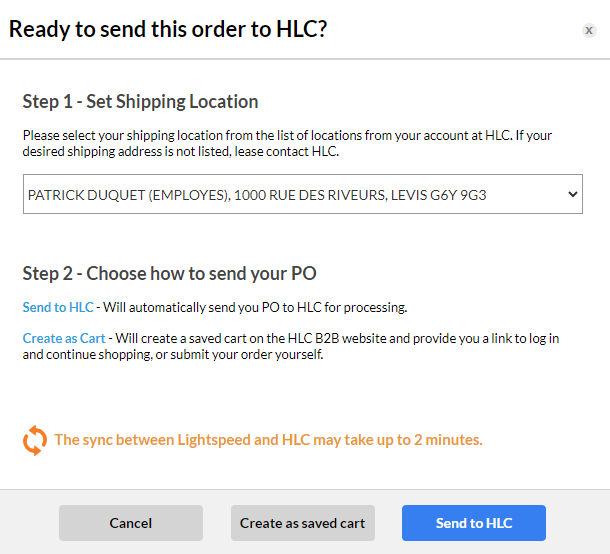Open the shipping location dropdown
This screenshot has height=554, width=610.
(302, 194)
